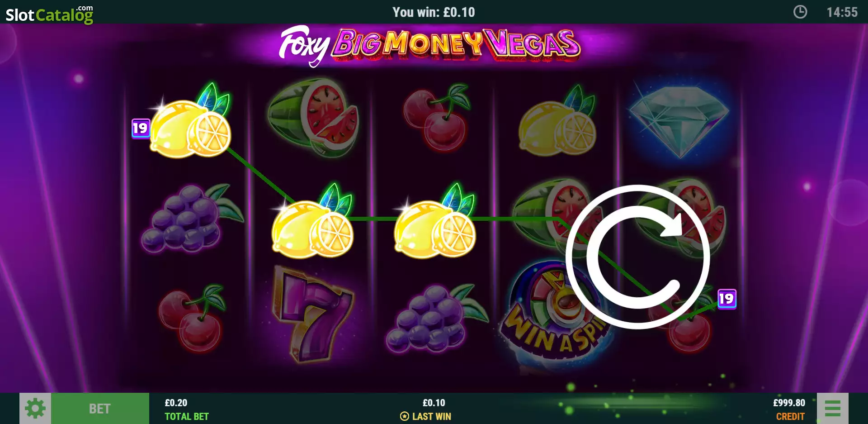Click the Foxy Big Money Vegas title logo
The height and width of the screenshot is (424, 868).
[429, 46]
